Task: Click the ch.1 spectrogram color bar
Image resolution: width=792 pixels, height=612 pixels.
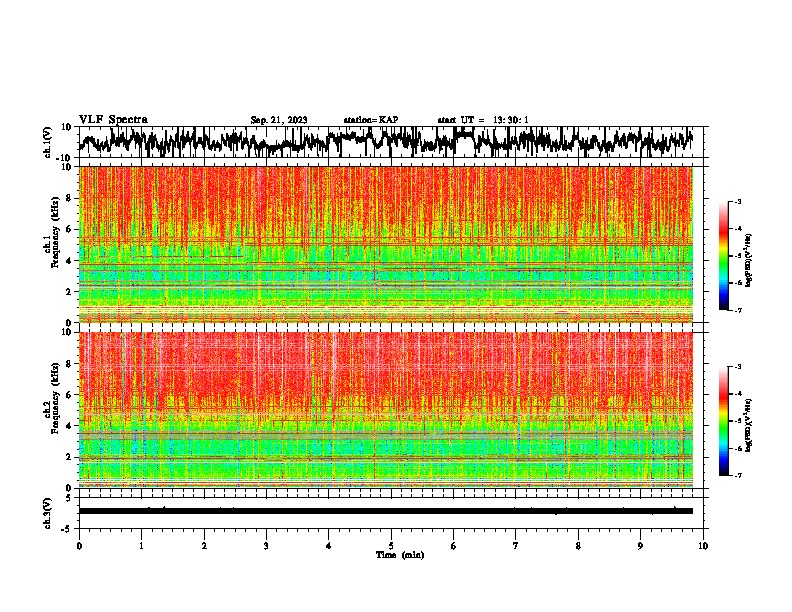Action: point(723,256)
